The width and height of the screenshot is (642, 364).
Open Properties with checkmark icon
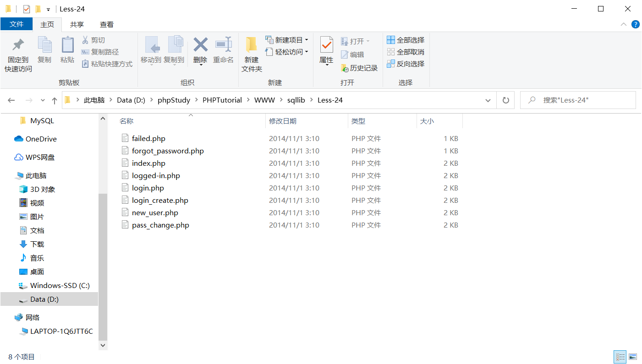click(x=326, y=45)
